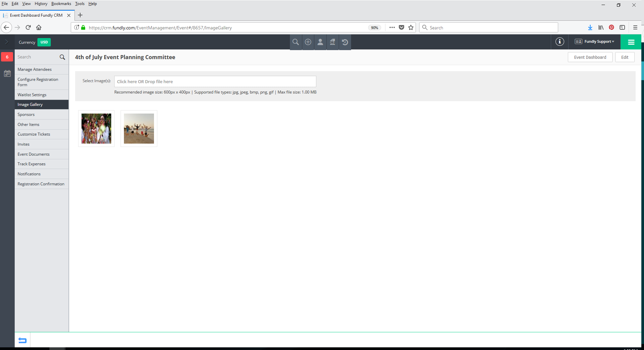Click the blue back arrow at bottom
The image size is (644, 350).
[x=22, y=340]
